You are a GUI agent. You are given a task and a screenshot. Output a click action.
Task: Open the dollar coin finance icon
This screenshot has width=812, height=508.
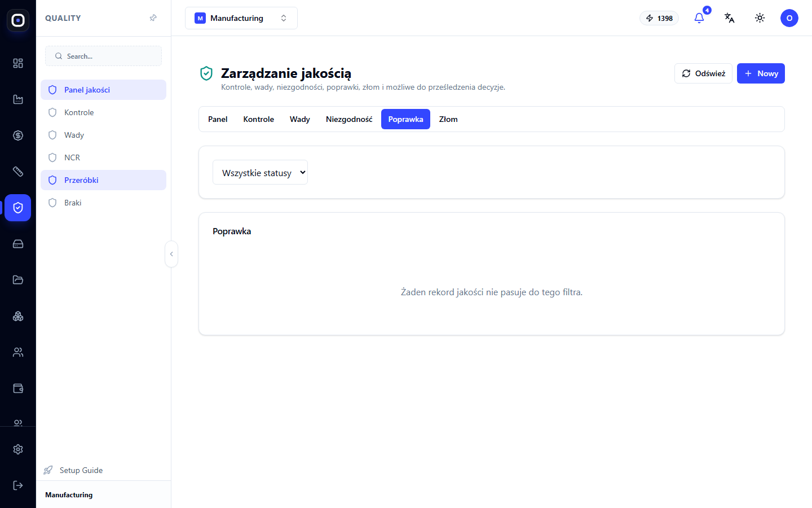click(x=18, y=135)
